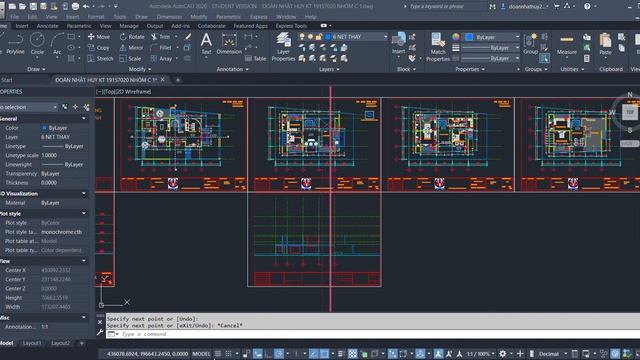
Task: Click the new drawing tab plus button
Action: tap(178, 80)
